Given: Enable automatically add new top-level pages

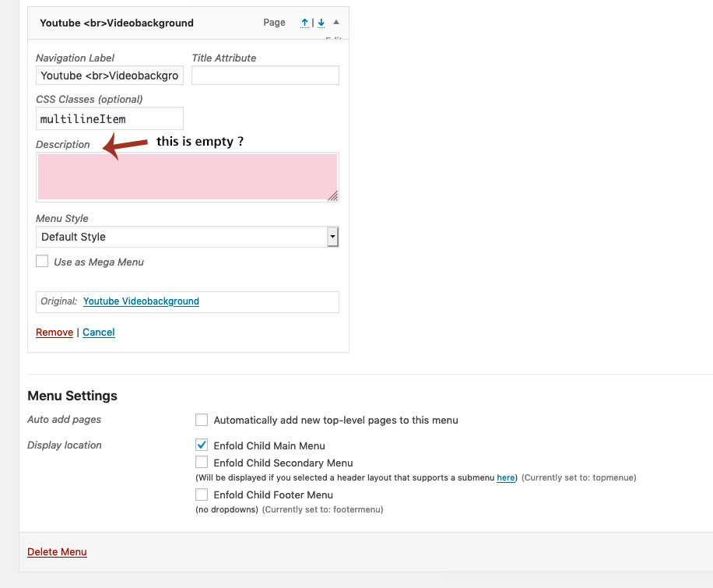Looking at the screenshot, I should point(202,420).
